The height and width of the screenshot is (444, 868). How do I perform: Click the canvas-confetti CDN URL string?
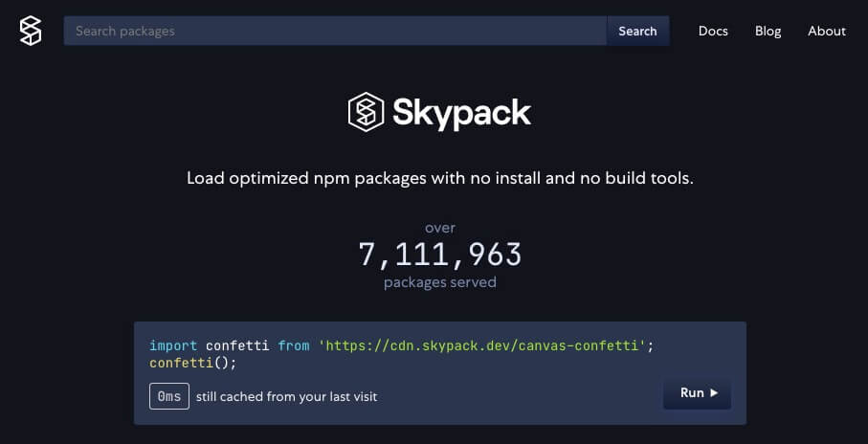point(482,346)
